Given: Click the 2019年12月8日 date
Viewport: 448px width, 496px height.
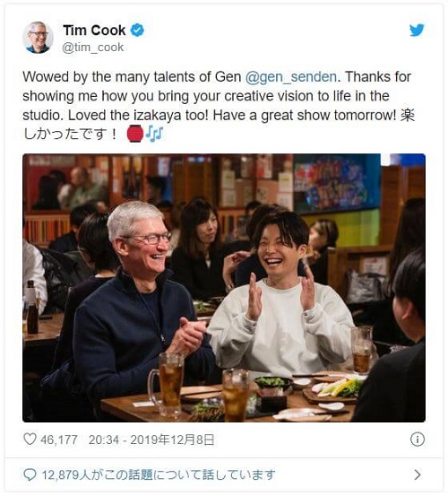Looking at the screenshot, I should tap(172, 439).
